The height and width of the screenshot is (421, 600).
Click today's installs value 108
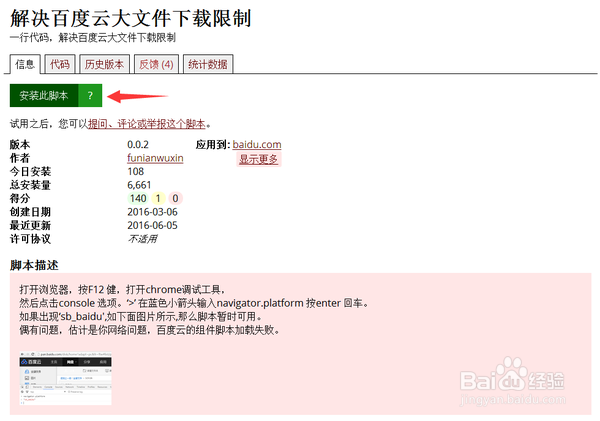135,171
